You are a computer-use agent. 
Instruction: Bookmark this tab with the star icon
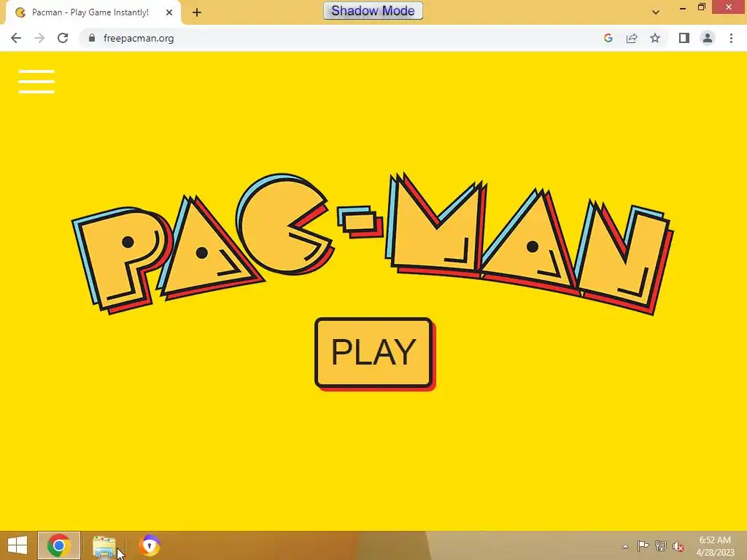[x=655, y=38]
